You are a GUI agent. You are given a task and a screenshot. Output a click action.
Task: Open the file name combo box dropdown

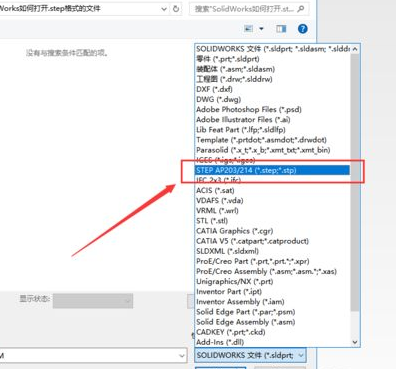tap(182, 356)
